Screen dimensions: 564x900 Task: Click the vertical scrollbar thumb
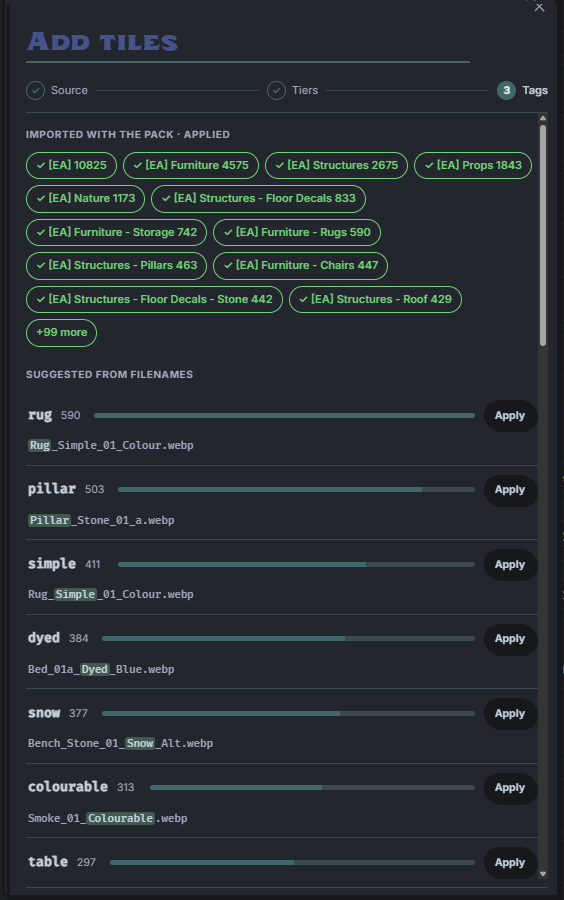pos(543,235)
